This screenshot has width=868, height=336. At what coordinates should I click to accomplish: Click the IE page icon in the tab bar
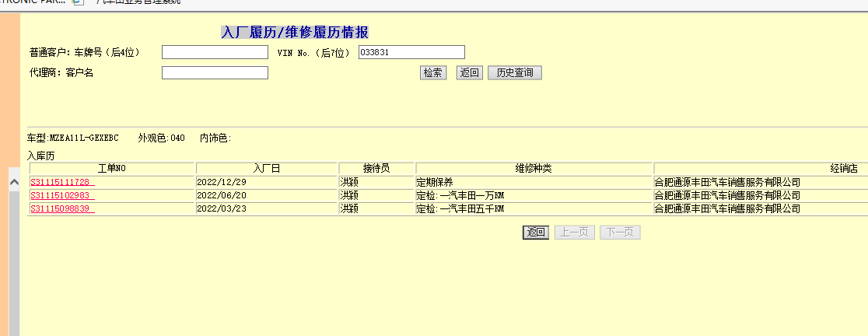pos(77,2)
